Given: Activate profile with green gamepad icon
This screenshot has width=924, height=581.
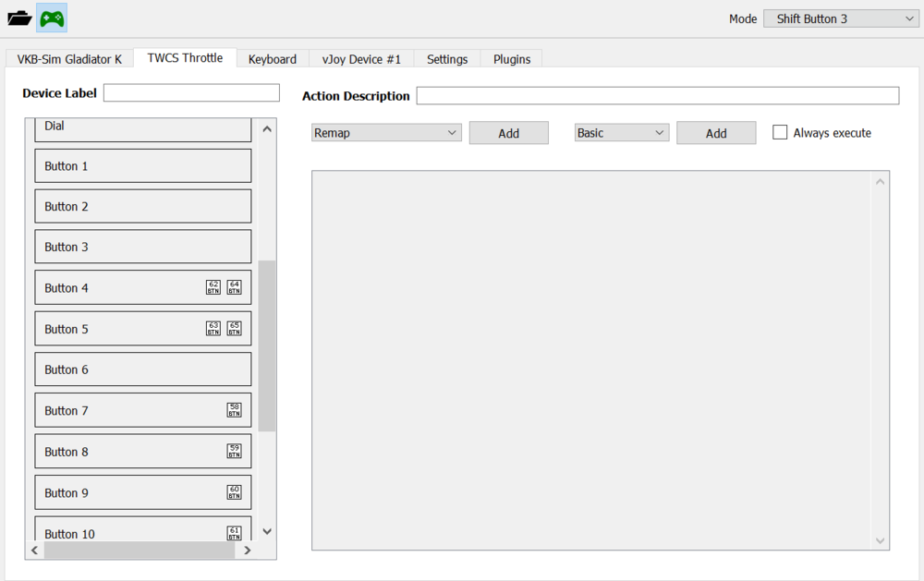Looking at the screenshot, I should 52,18.
